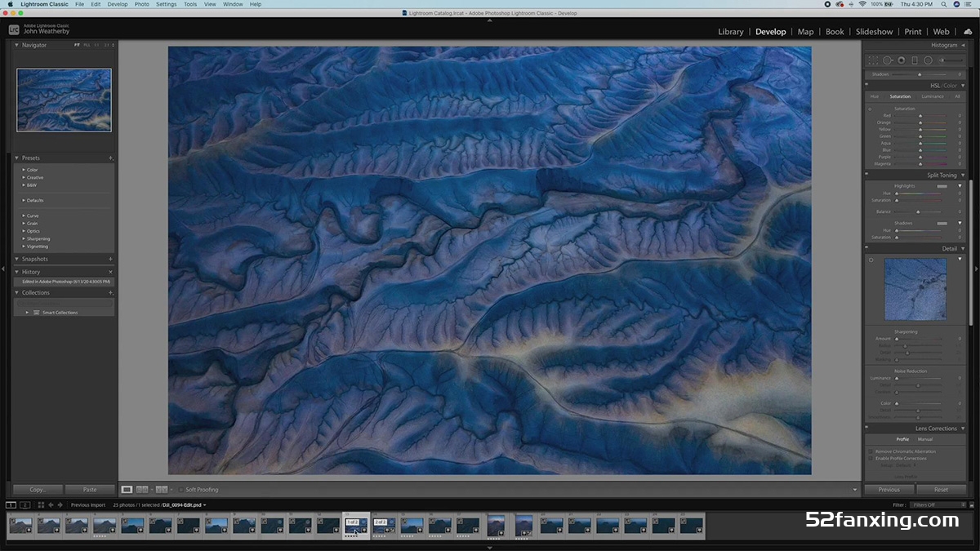Select Navigator FILL zoom option
Screen dimensions: 980x551
coord(87,45)
